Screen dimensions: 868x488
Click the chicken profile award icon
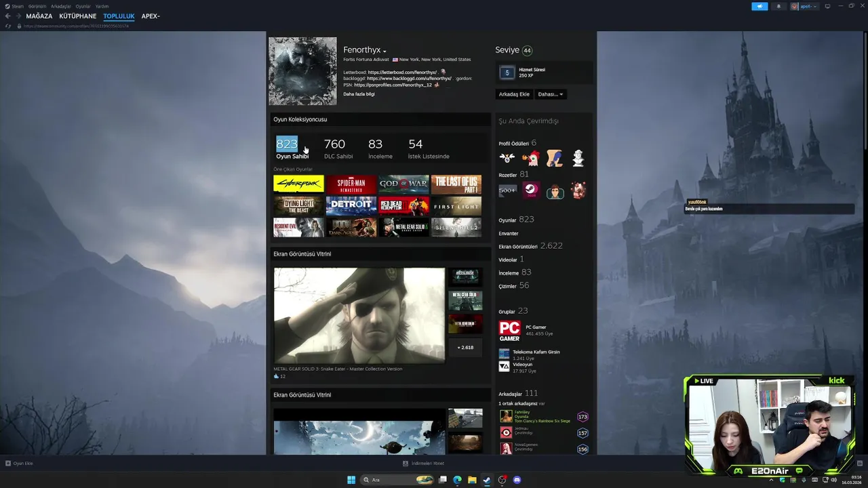(x=531, y=159)
